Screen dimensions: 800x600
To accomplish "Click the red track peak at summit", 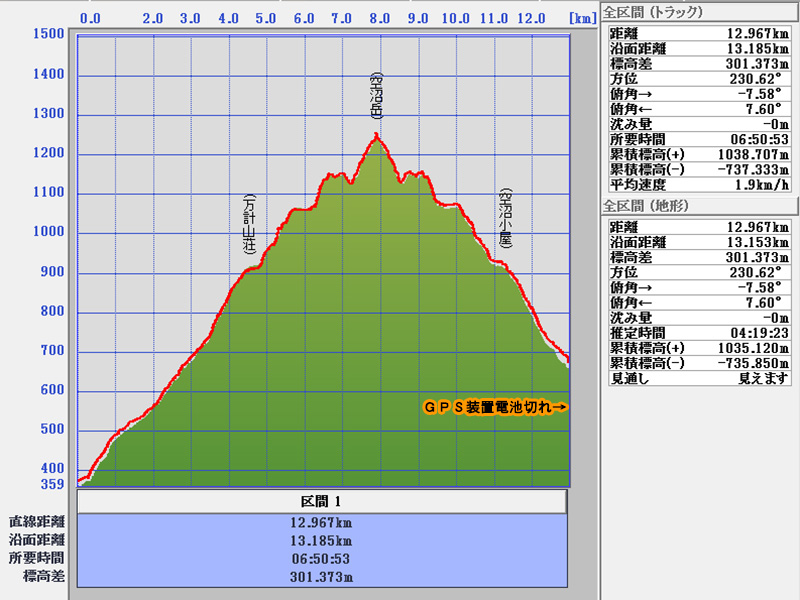I will [x=376, y=135].
